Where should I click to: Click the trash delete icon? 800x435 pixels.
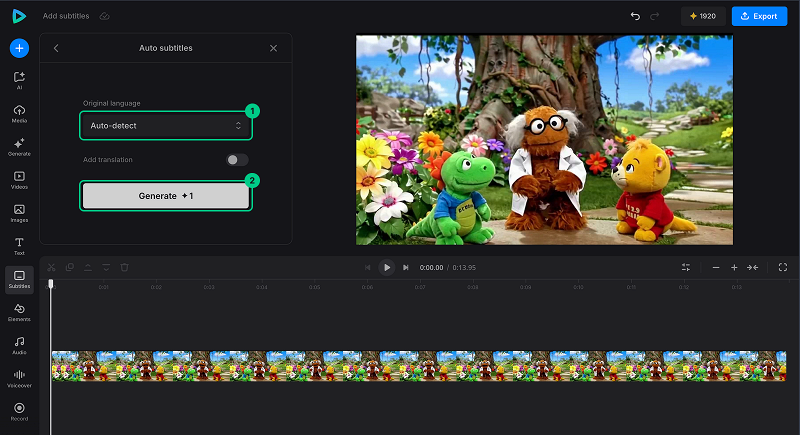coord(124,267)
